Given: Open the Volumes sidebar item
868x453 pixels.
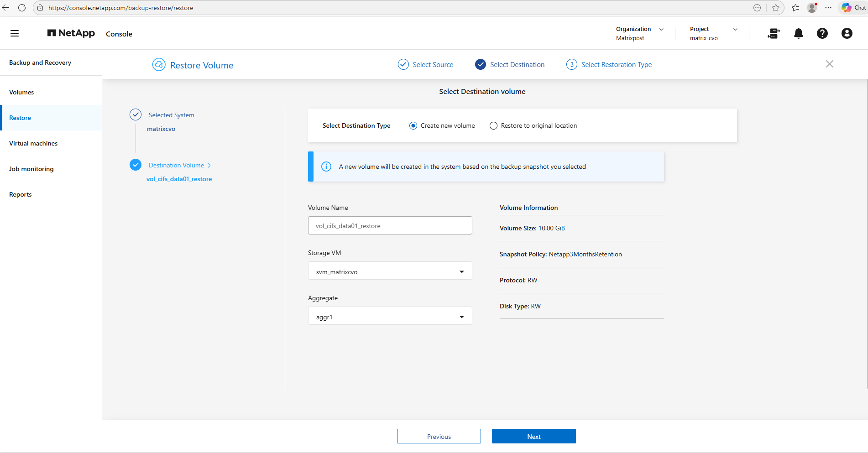Looking at the screenshot, I should tap(21, 92).
